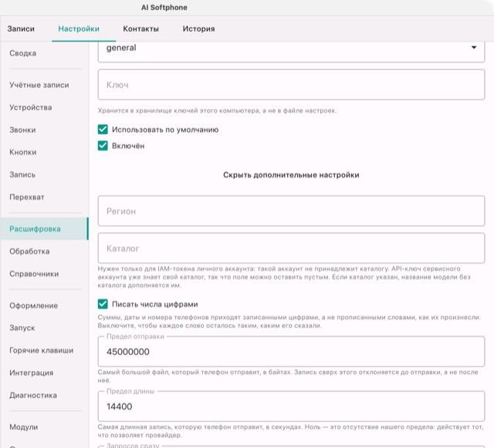Select the Настройки tab
This screenshot has height=448, width=494.
[79, 29]
